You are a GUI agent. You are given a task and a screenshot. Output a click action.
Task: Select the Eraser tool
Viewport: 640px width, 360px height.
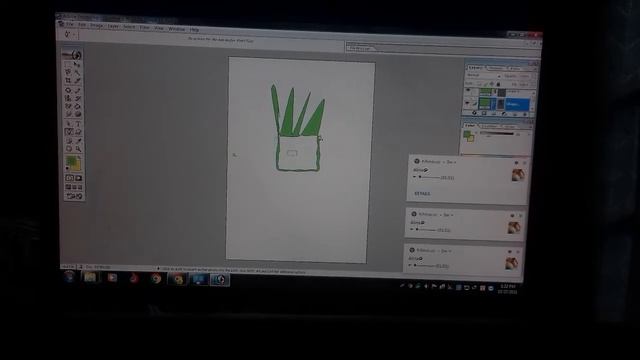click(x=68, y=106)
